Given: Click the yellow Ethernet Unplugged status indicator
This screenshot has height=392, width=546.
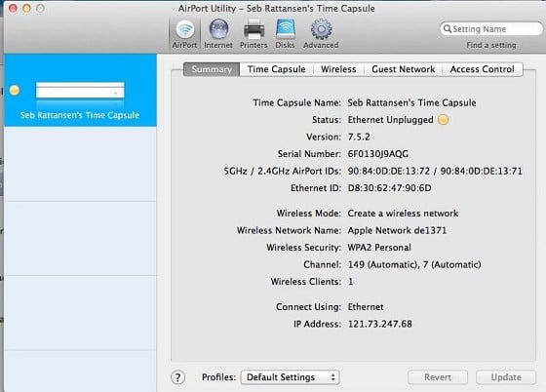Looking at the screenshot, I should (444, 120).
